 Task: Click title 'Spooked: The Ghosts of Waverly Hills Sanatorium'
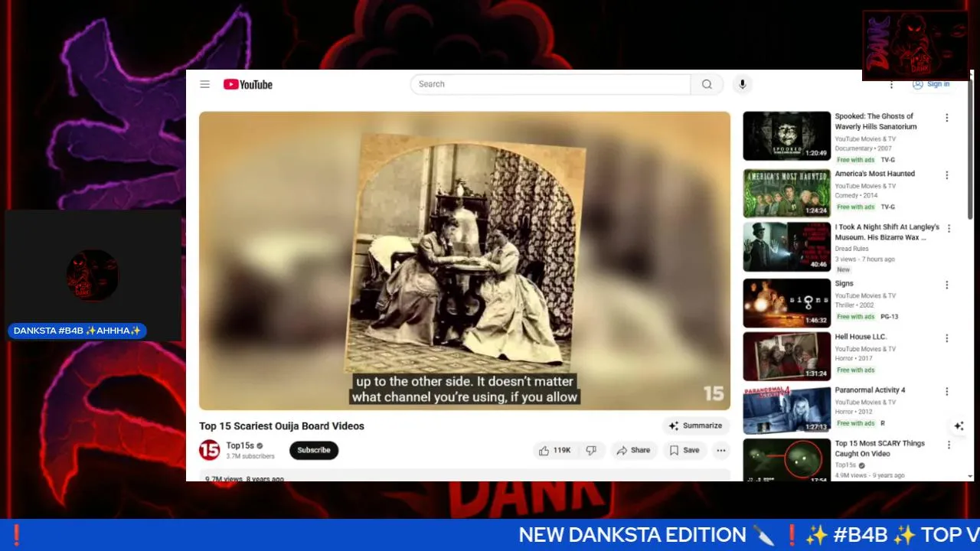pyautogui.click(x=875, y=122)
